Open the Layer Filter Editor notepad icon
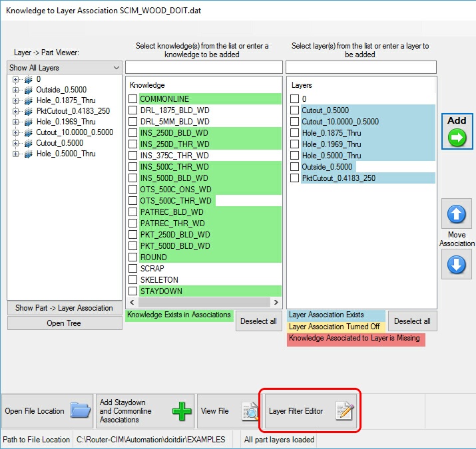476x449 pixels. coord(346,411)
